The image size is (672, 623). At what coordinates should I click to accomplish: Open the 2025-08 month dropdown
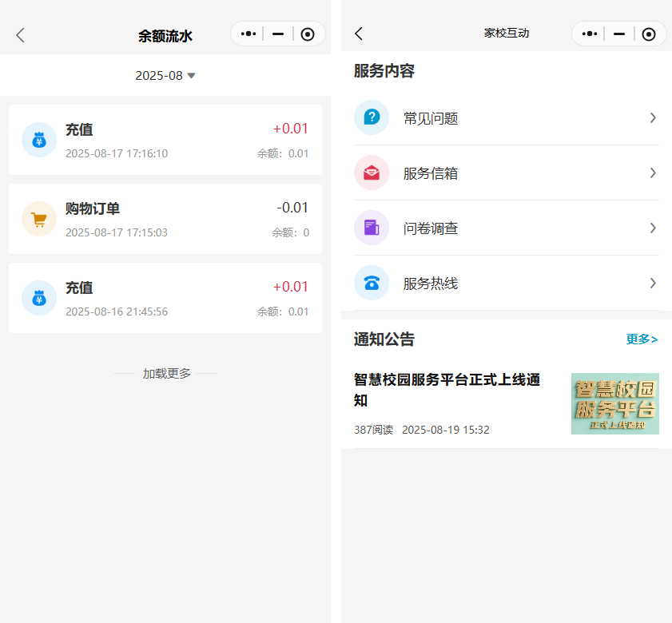pyautogui.click(x=165, y=76)
